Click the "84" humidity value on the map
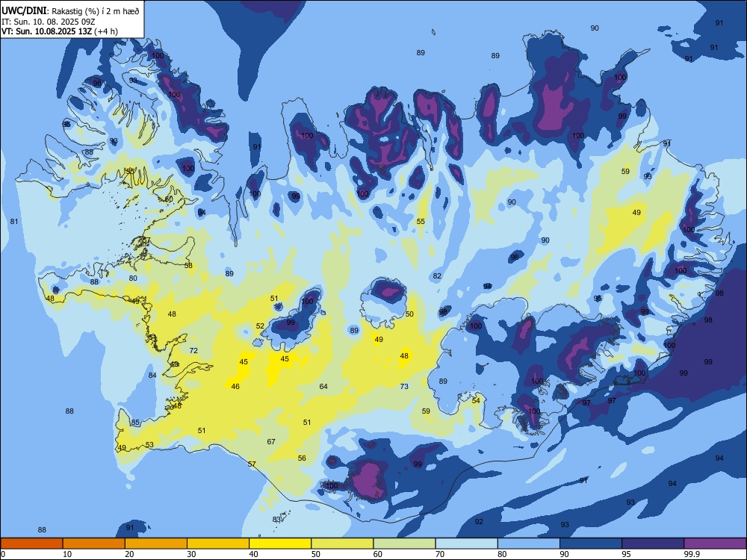747x560 pixels. point(152,376)
